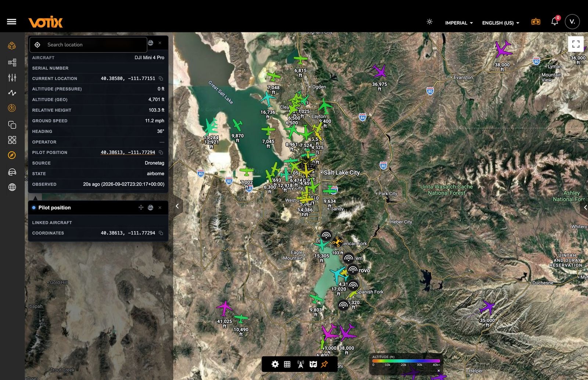588x380 pixels.
Task: Collapse the left panel with chevron arrow
Action: pos(178,206)
